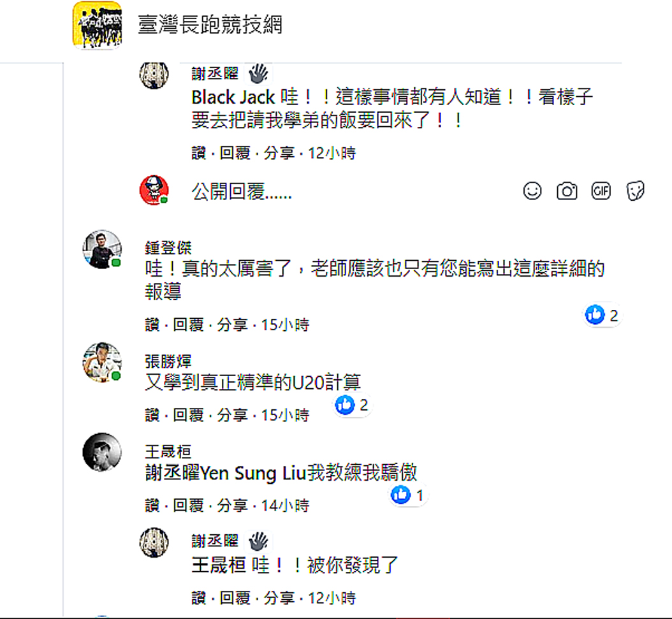Viewport: 672px width, 619px height.
Task: Click the Black Jack mention link
Action: pyautogui.click(x=233, y=98)
